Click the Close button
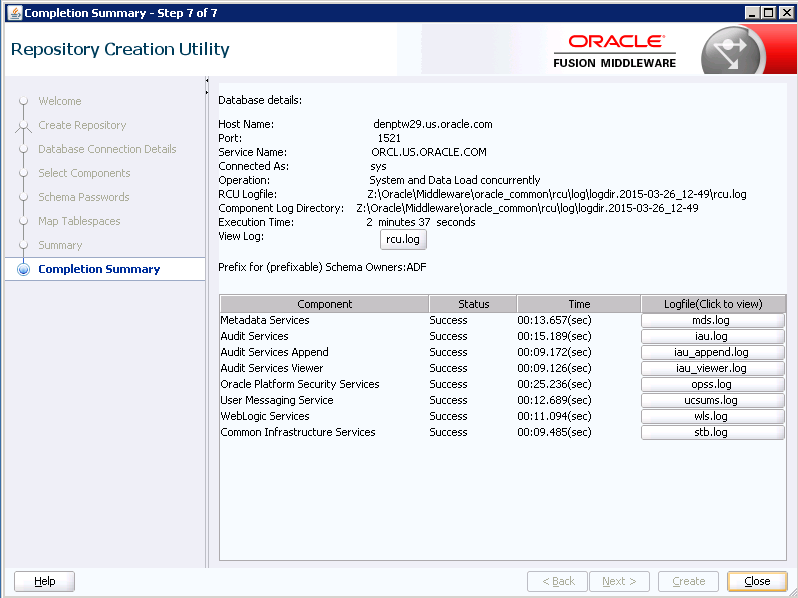The image size is (798, 598). [757, 581]
